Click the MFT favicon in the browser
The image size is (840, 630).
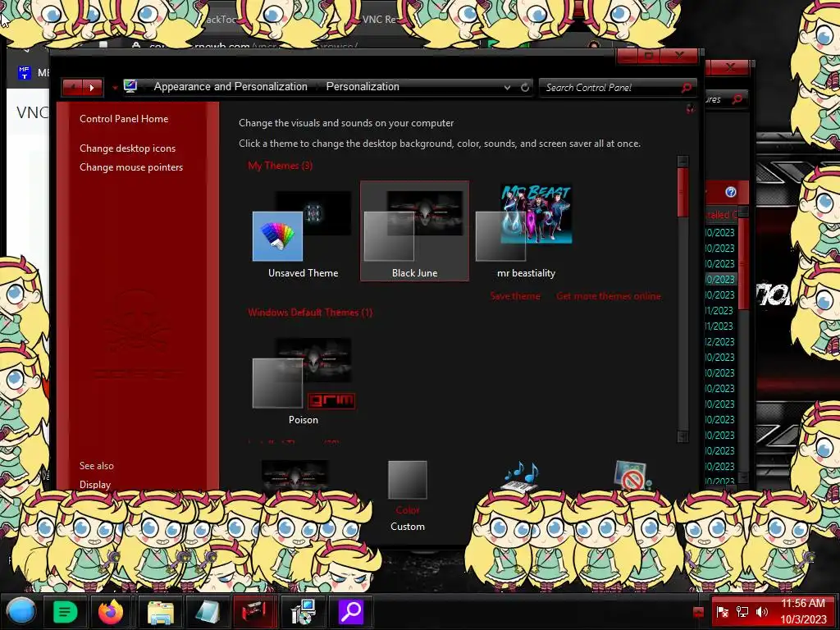point(24,72)
